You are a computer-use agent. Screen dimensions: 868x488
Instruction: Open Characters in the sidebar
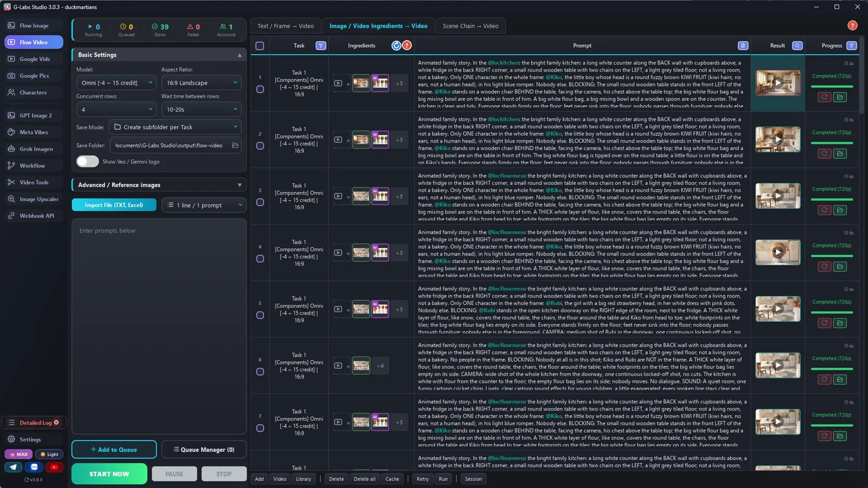pyautogui.click(x=34, y=93)
